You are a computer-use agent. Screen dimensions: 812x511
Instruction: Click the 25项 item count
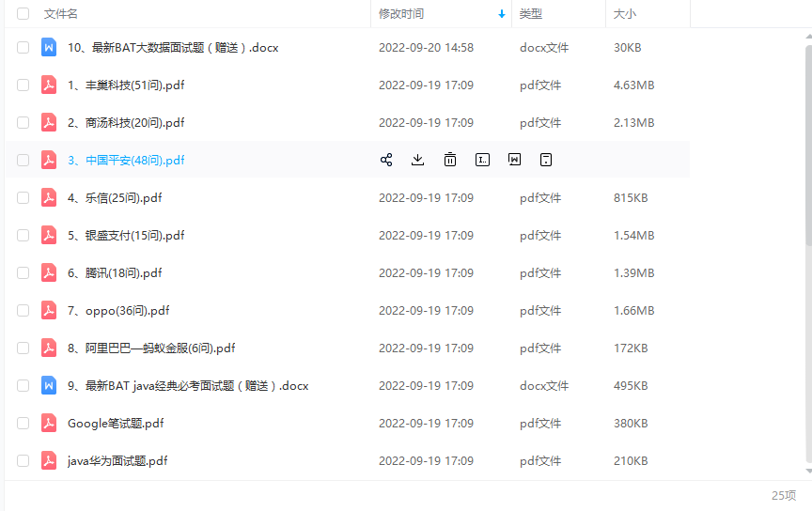click(784, 495)
